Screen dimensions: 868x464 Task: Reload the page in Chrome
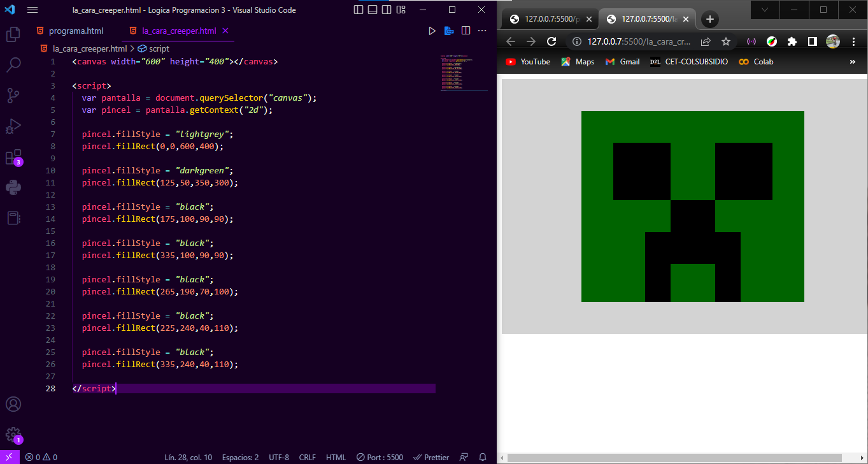[551, 41]
